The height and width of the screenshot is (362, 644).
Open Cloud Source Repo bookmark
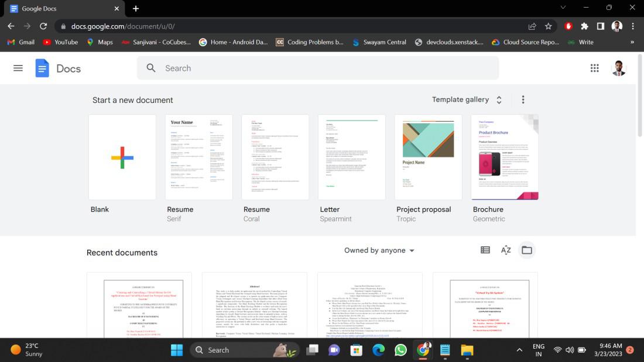pos(525,42)
